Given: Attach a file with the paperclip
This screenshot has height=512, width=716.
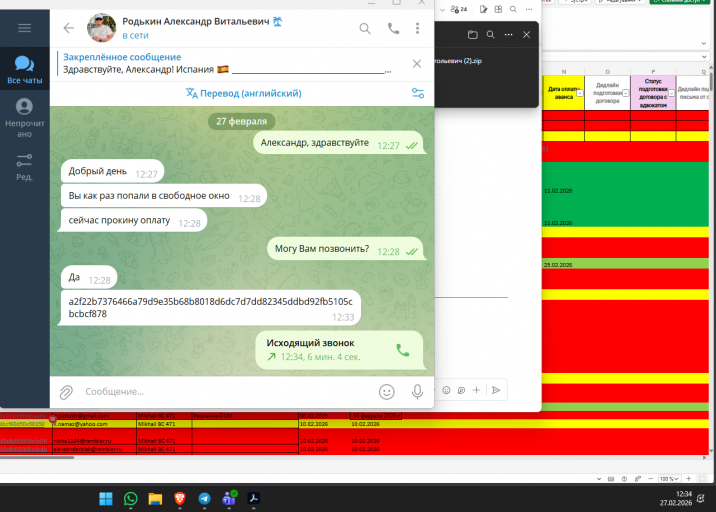Looking at the screenshot, I should [66, 392].
